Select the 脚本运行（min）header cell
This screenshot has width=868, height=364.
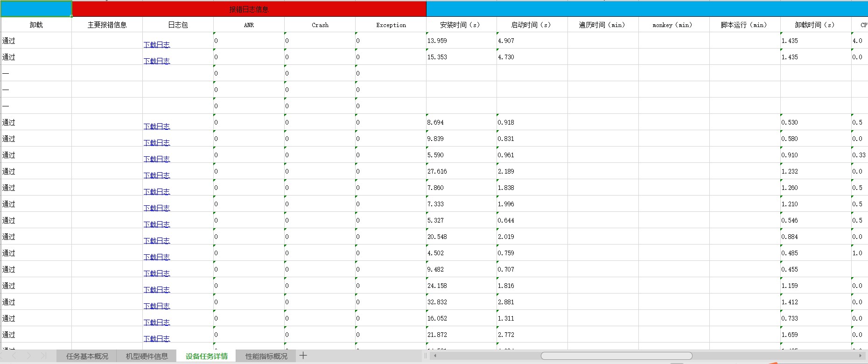[x=745, y=25]
